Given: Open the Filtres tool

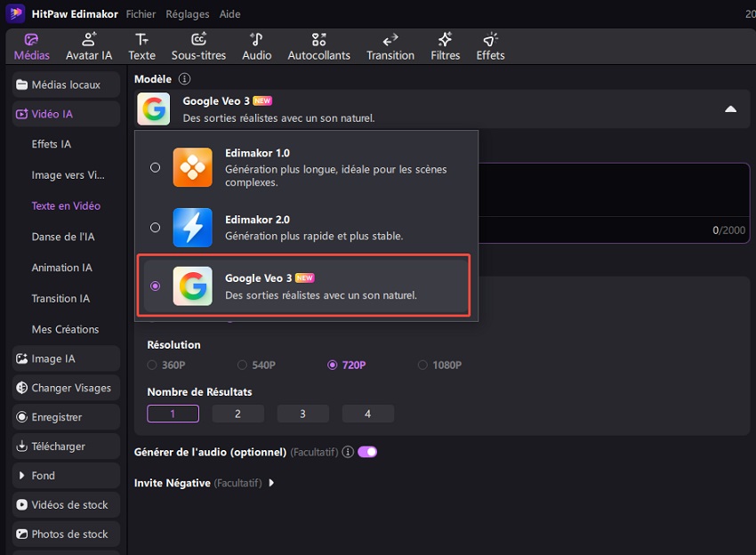Looking at the screenshot, I should click(445, 46).
